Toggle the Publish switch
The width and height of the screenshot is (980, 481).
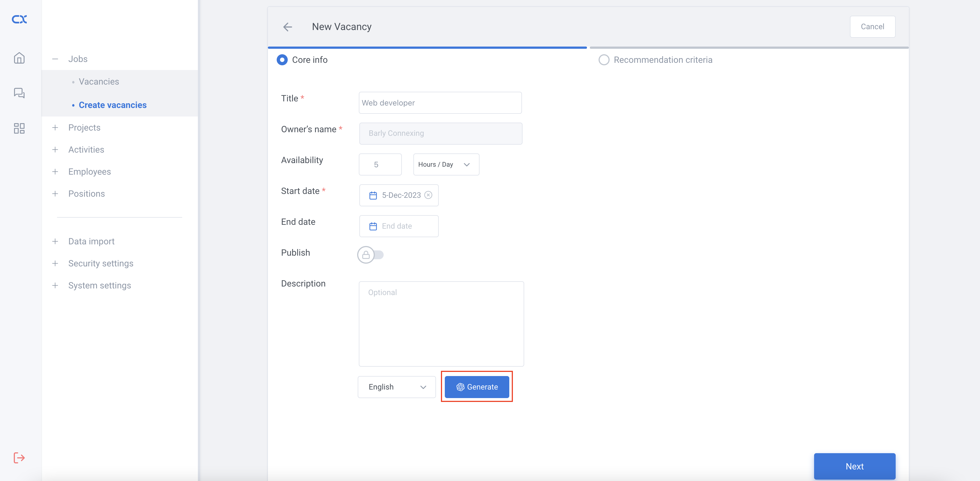(370, 255)
